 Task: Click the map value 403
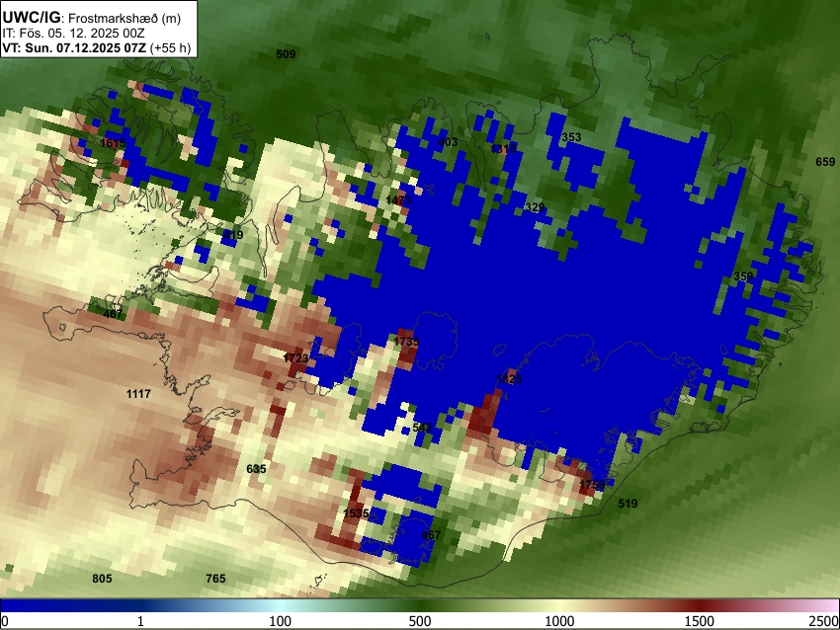tap(448, 142)
